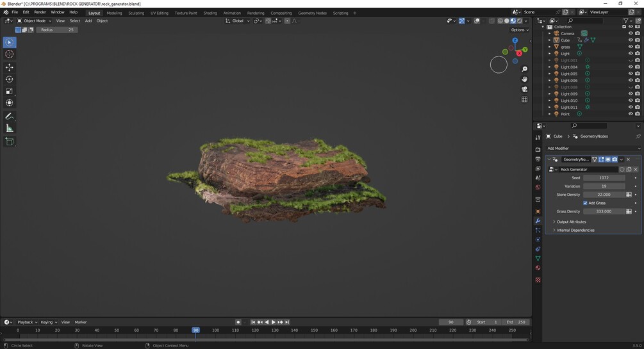Screen dimensions: 644x349
Task: Expand the Cube item in the outliner
Action: tap(549, 40)
